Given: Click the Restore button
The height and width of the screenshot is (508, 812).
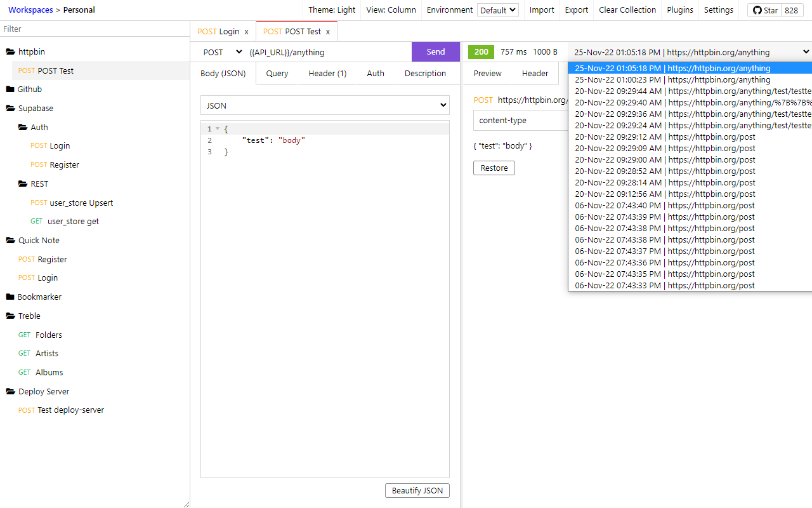Looking at the screenshot, I should point(494,168).
